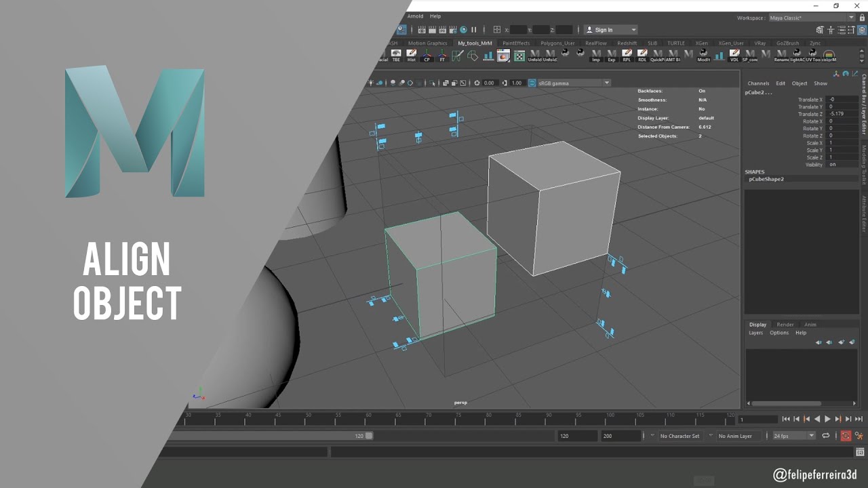The height and width of the screenshot is (488, 868).
Task: Switch to the Motion Graphics shelf tab
Action: pyautogui.click(x=427, y=43)
